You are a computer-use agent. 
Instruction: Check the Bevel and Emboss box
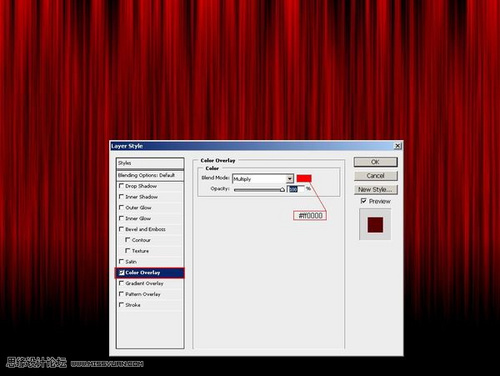[x=121, y=229]
